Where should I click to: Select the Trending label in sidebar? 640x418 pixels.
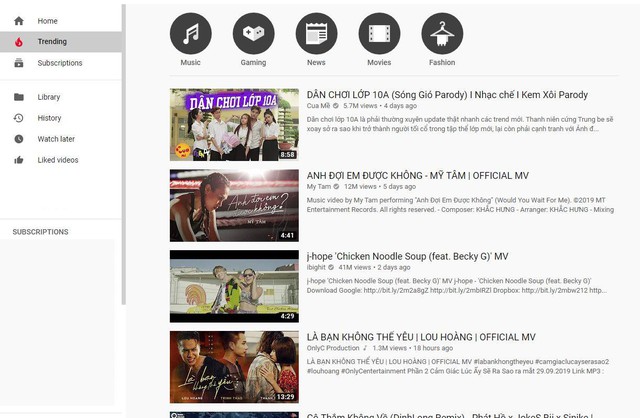tap(52, 42)
